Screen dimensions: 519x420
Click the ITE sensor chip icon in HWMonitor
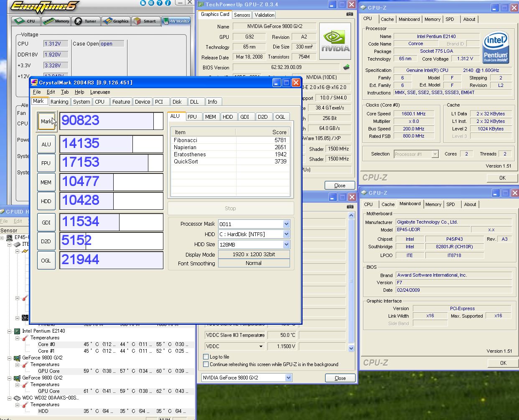coord(17,244)
